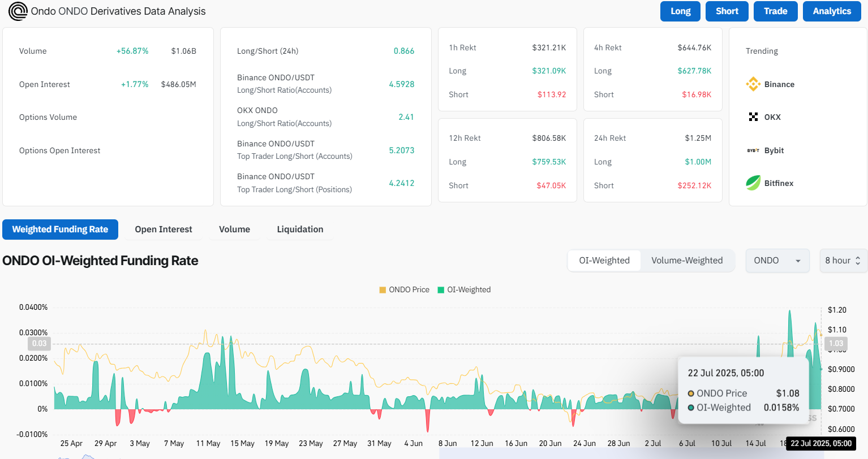The height and width of the screenshot is (459, 868).
Task: Click the Trending heading
Action: click(x=762, y=51)
